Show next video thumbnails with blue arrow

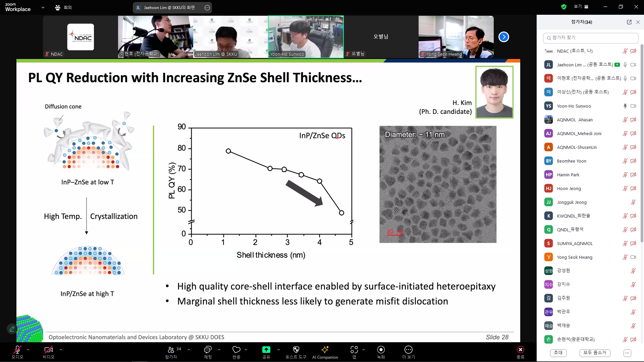coord(504,37)
